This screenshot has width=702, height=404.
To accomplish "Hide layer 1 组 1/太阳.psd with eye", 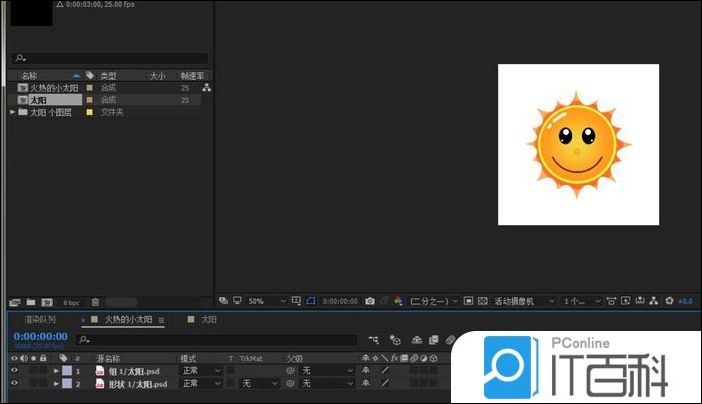I will (14, 371).
